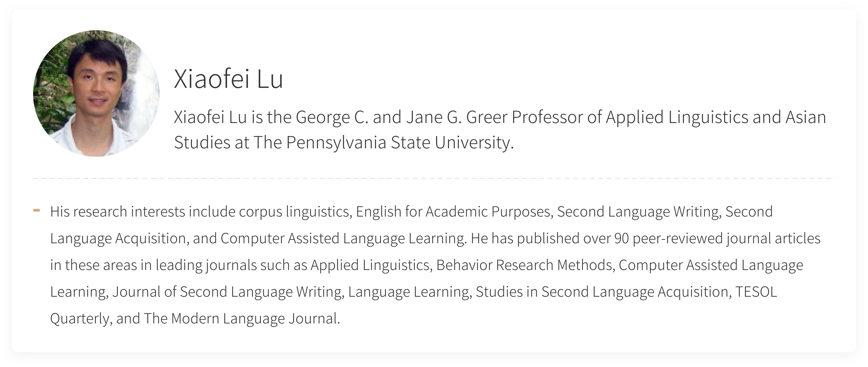Click "90 peer-reviewed journal articles" text
This screenshot has width=868, height=367.
[x=717, y=238]
